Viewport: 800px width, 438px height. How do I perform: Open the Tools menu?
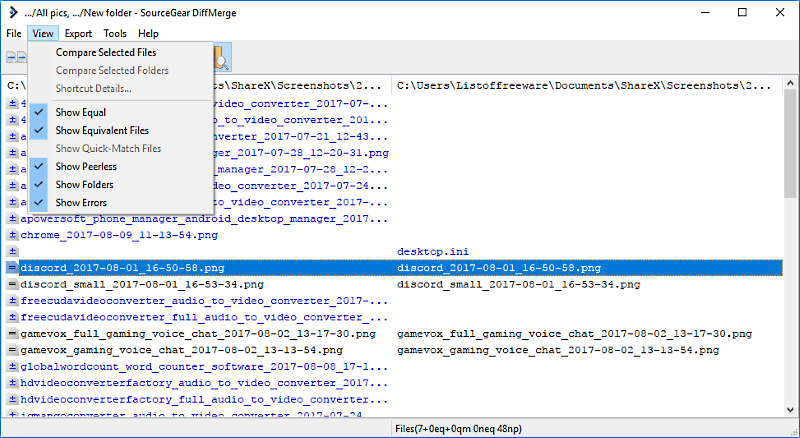[x=115, y=33]
